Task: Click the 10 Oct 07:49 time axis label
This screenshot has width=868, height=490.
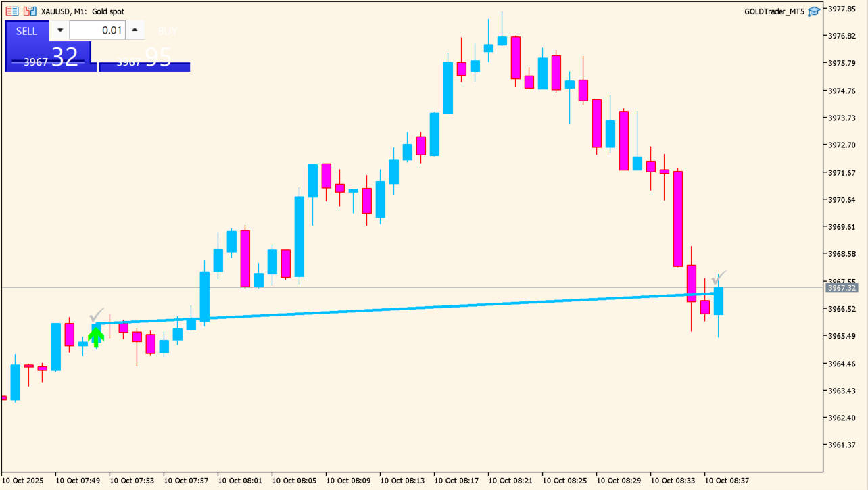Action: pyautogui.click(x=78, y=481)
